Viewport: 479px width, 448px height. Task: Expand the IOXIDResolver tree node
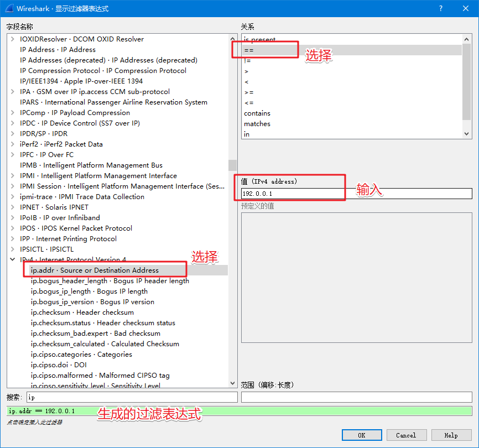click(13, 39)
